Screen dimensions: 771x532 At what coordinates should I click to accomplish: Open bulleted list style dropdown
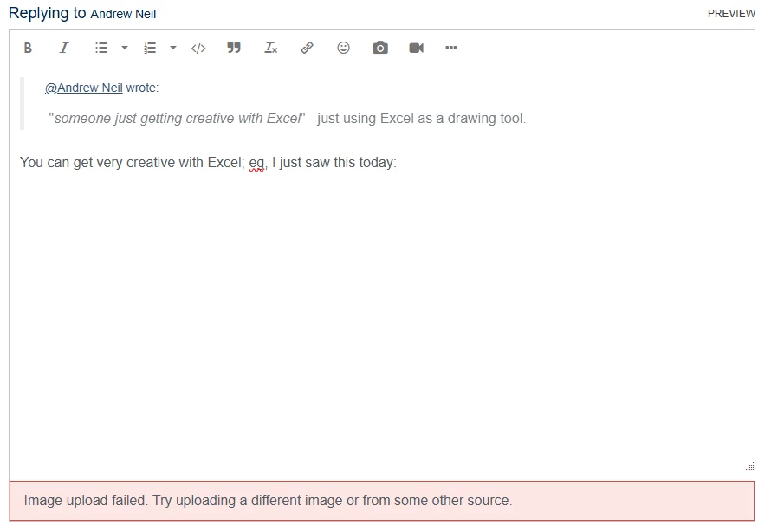point(125,48)
